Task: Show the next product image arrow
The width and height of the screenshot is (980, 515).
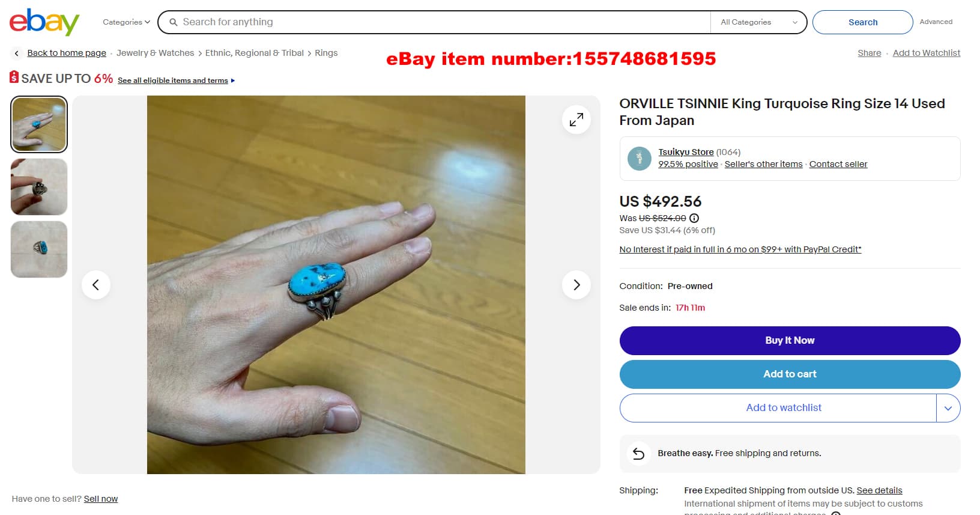Action: coord(576,285)
